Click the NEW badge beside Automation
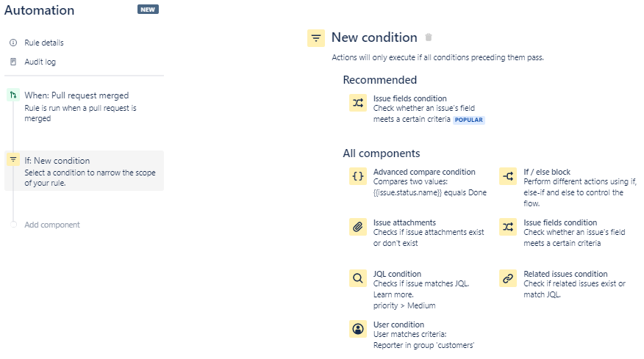 tap(148, 10)
